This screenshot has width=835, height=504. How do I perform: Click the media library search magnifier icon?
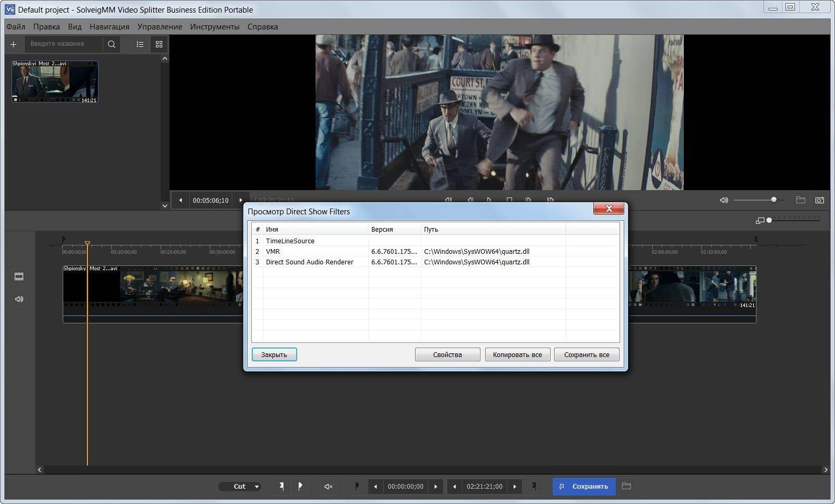(x=112, y=44)
